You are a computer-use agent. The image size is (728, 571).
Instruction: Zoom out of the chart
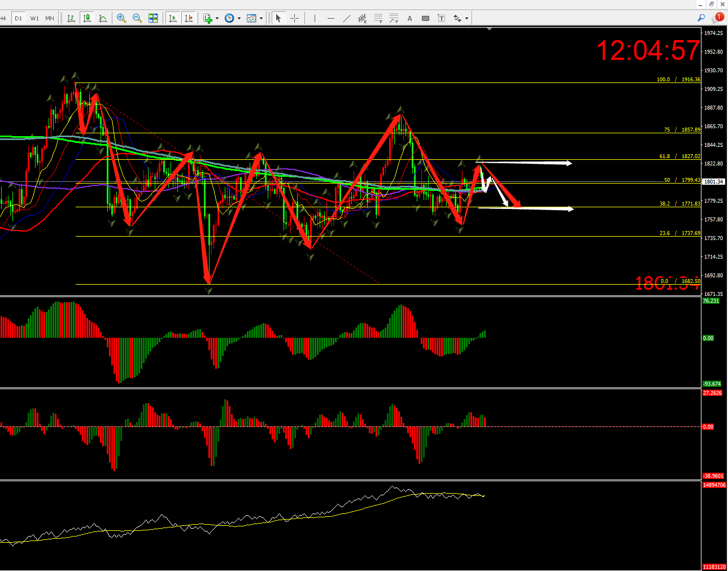coord(137,18)
